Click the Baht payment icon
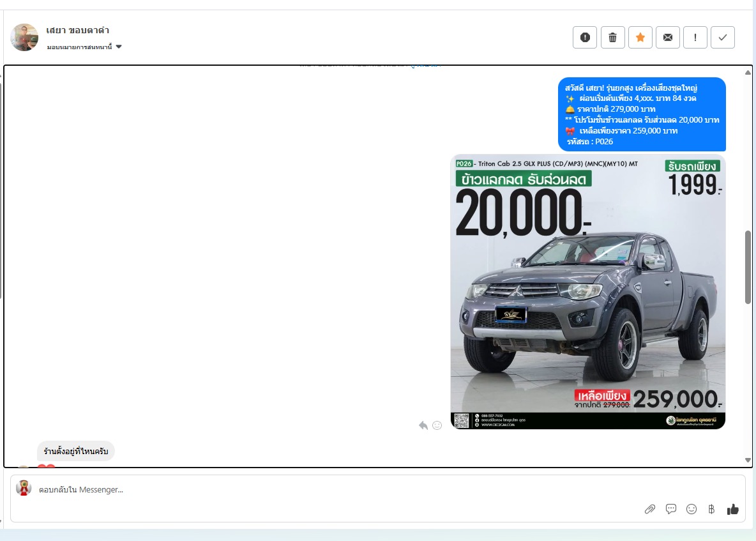The width and height of the screenshot is (756, 541). [x=711, y=509]
